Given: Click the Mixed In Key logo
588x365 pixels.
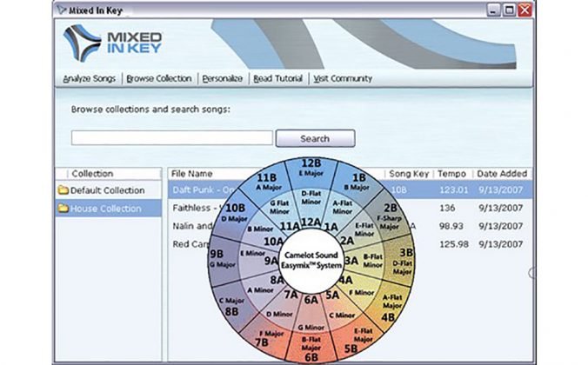Looking at the screenshot, I should (112, 43).
